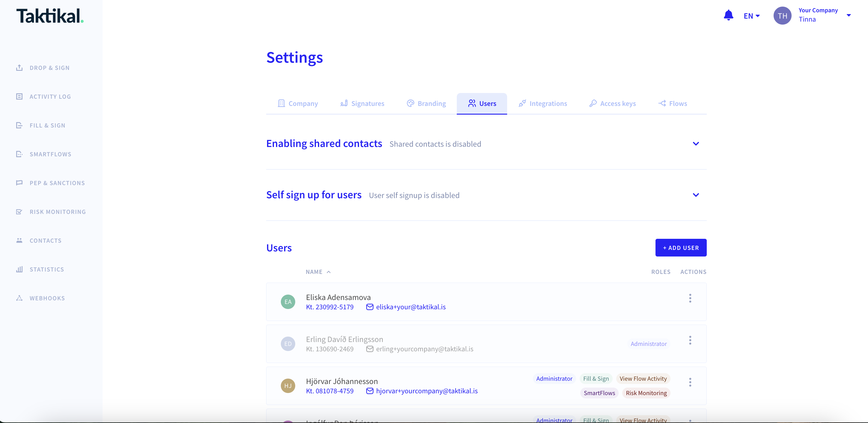Open the EN language dropdown
The image size is (868, 423).
tap(751, 16)
